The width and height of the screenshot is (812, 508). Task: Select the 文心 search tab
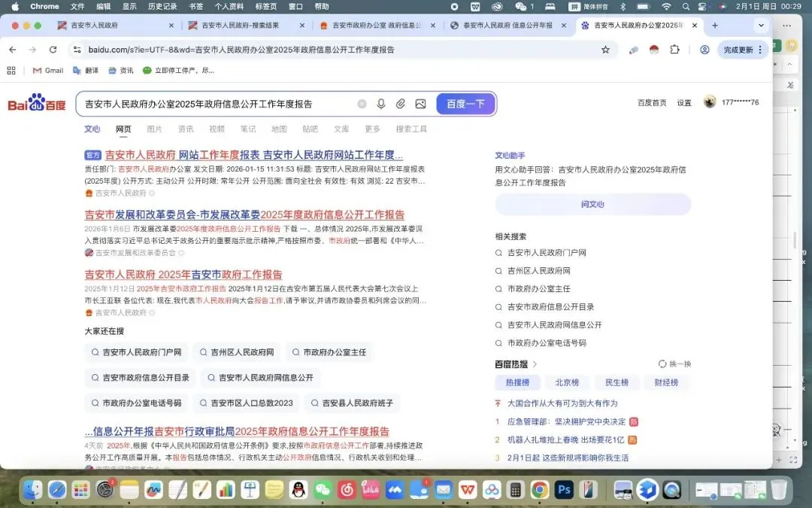click(92, 129)
